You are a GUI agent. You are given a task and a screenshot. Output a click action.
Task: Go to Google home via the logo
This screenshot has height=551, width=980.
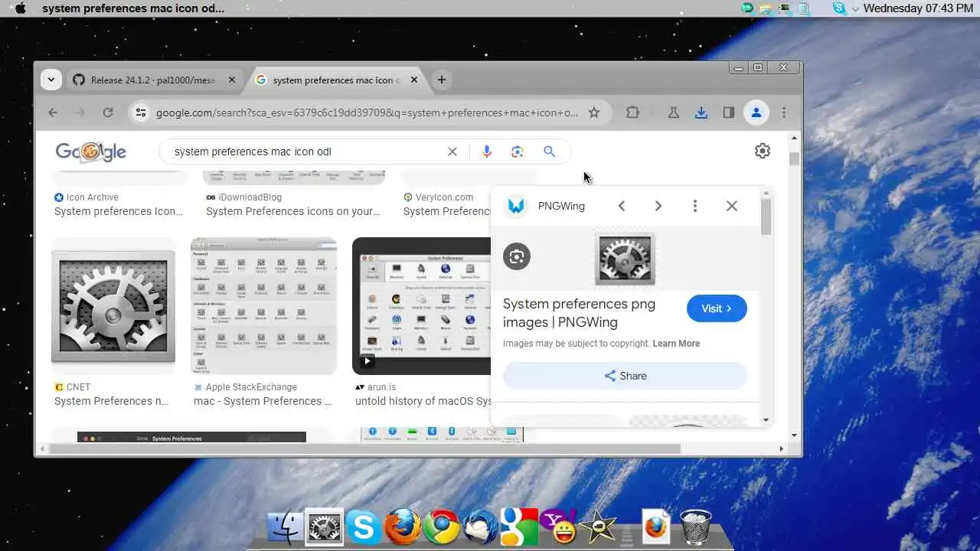tap(91, 152)
